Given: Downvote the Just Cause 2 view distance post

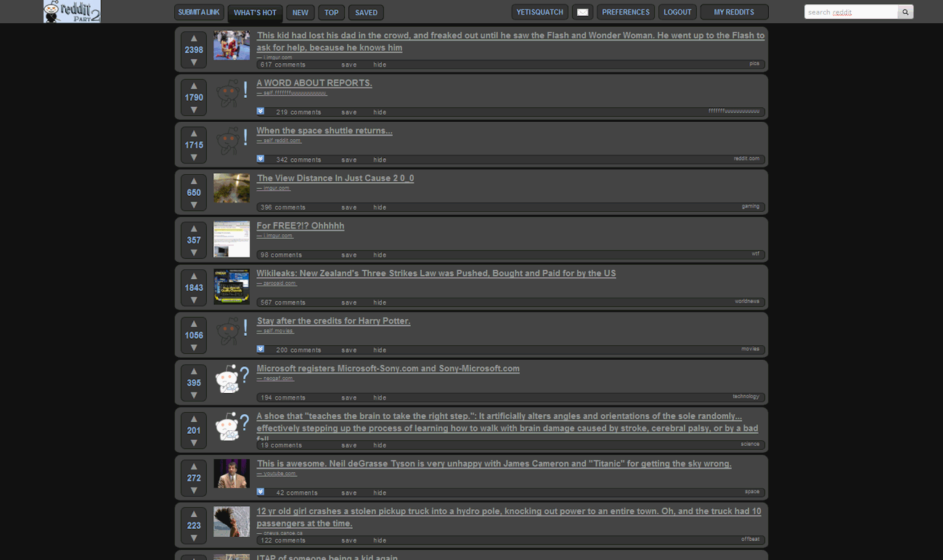Looking at the screenshot, I should [194, 205].
